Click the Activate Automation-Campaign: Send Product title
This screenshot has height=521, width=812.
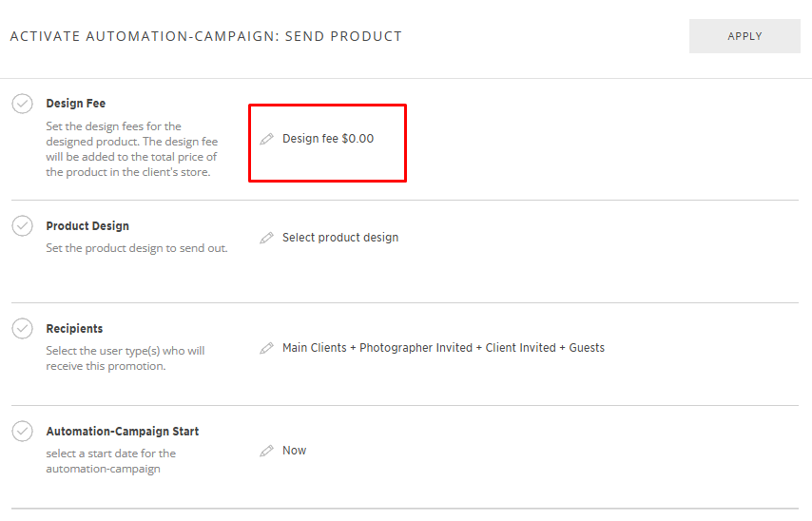(x=206, y=36)
